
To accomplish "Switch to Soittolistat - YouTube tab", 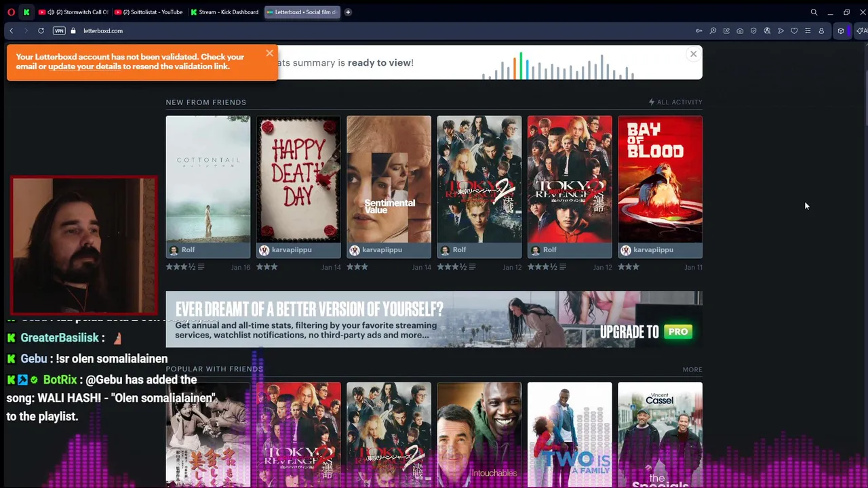I will (x=149, y=12).
